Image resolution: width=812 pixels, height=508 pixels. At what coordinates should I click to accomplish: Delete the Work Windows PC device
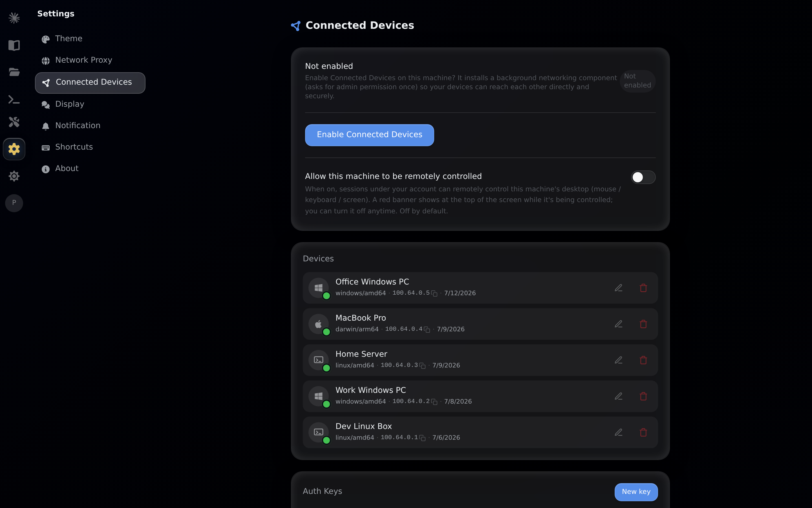[x=643, y=396]
